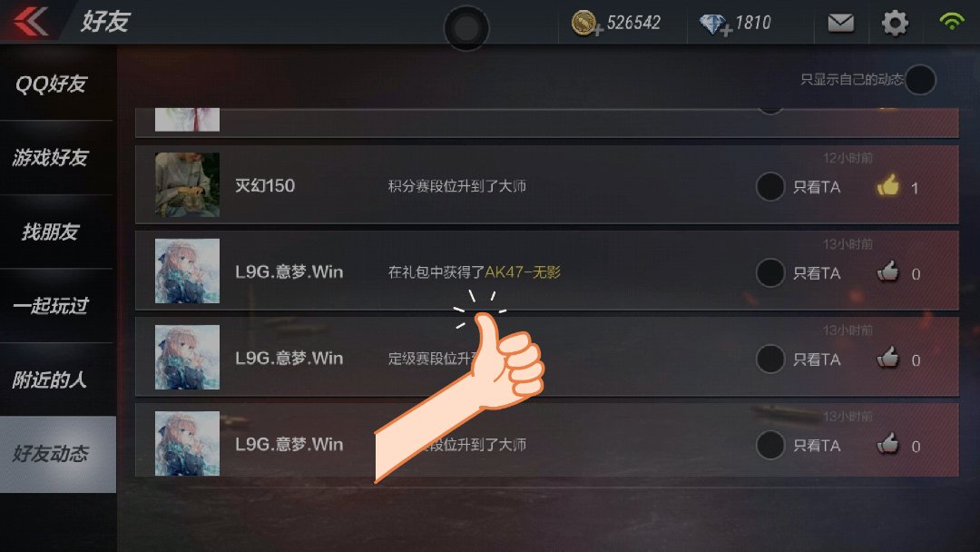Enable 只看TA on the last feed row

pyautogui.click(x=770, y=446)
